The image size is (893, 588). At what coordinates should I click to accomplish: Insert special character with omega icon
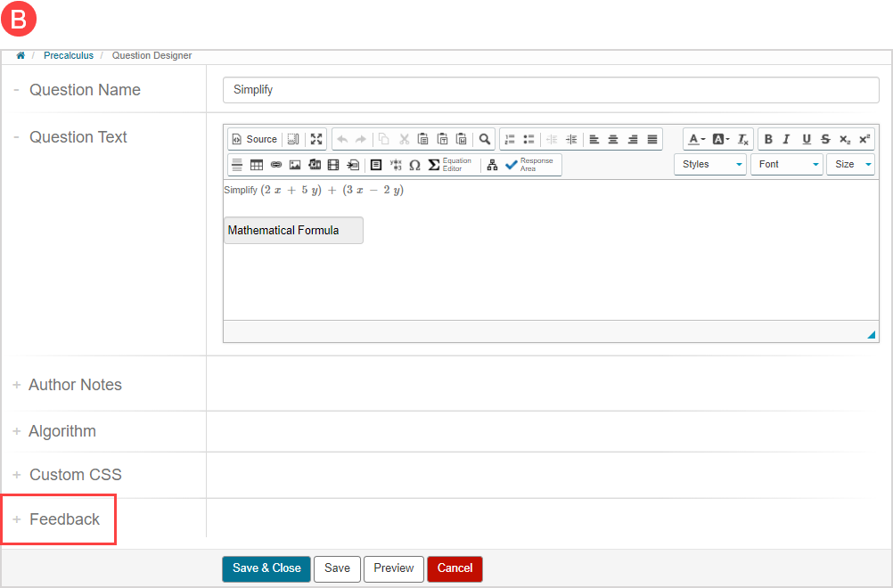(x=414, y=165)
